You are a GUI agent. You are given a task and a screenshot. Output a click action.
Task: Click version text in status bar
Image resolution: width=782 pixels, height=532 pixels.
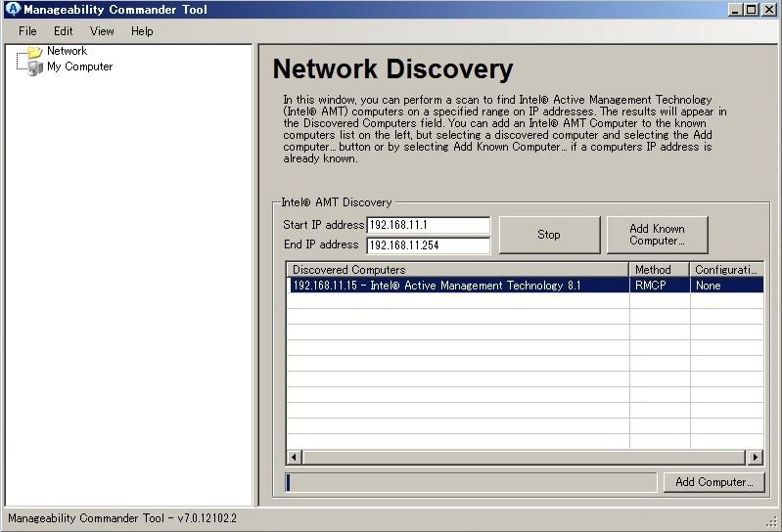coord(122,518)
